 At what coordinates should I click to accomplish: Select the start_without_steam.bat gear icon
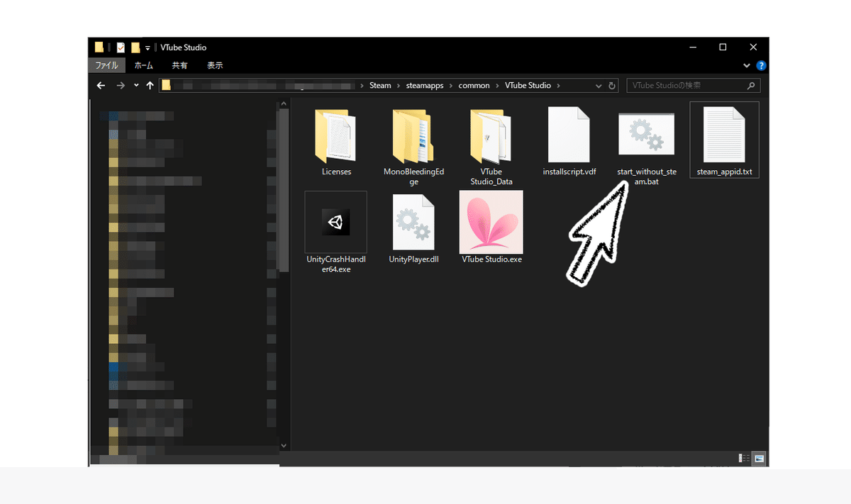point(646,135)
